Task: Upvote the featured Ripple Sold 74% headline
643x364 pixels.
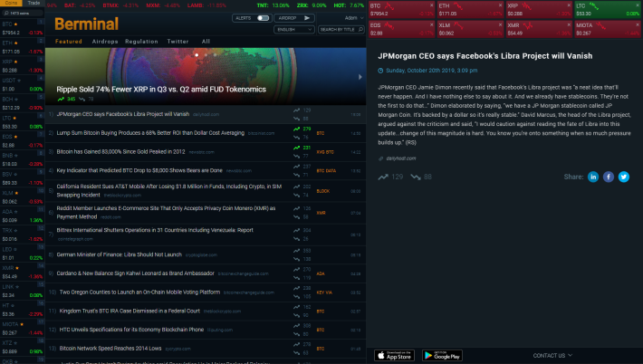Action: tap(61, 100)
